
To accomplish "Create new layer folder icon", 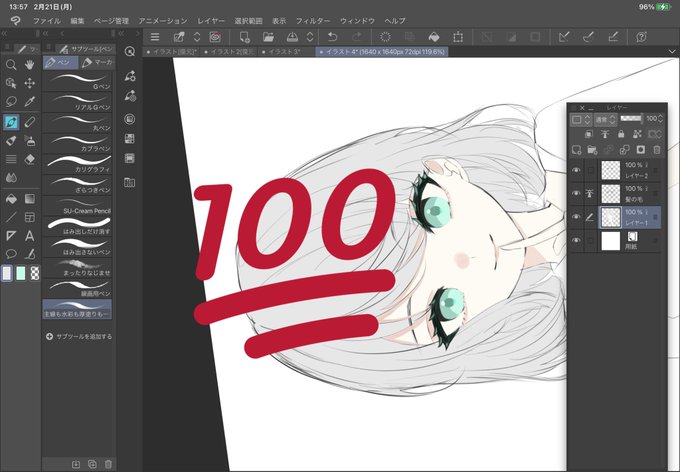I will [x=592, y=150].
